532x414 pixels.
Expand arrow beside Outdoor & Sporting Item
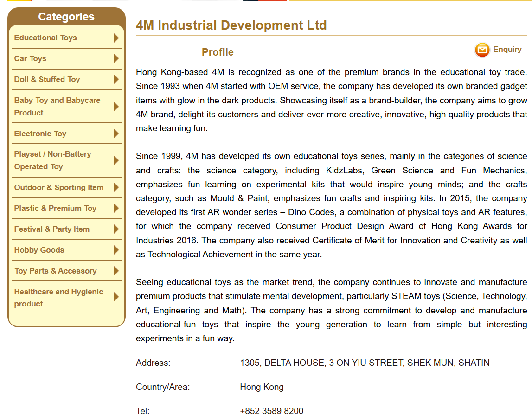[x=116, y=187]
